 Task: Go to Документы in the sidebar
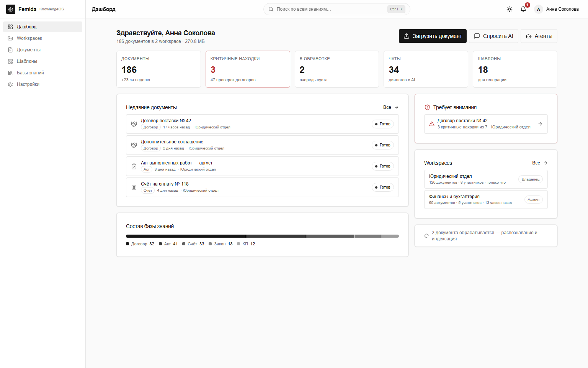coord(43,50)
